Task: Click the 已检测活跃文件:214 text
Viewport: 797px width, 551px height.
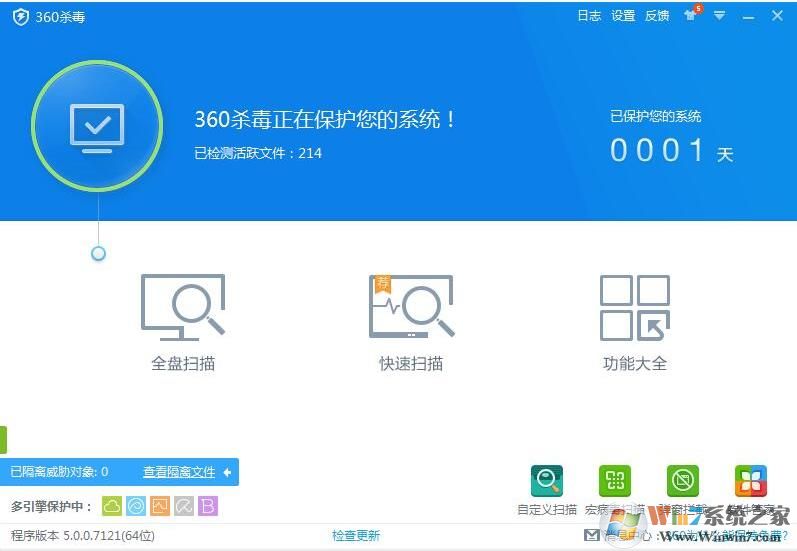Action: tap(258, 153)
